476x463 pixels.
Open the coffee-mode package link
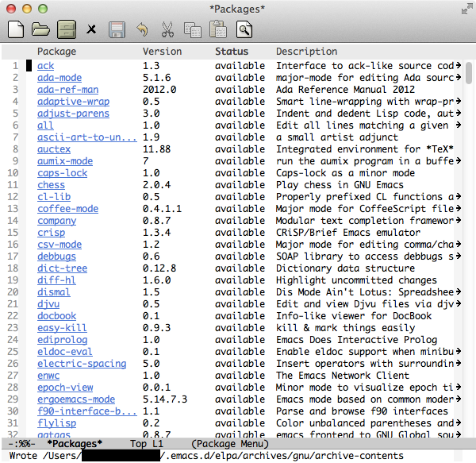click(67, 208)
